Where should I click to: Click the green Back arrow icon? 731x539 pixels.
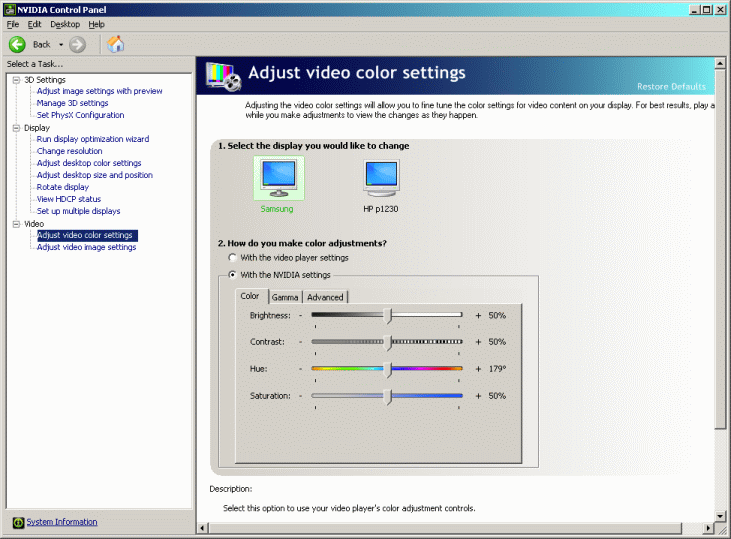click(x=17, y=45)
